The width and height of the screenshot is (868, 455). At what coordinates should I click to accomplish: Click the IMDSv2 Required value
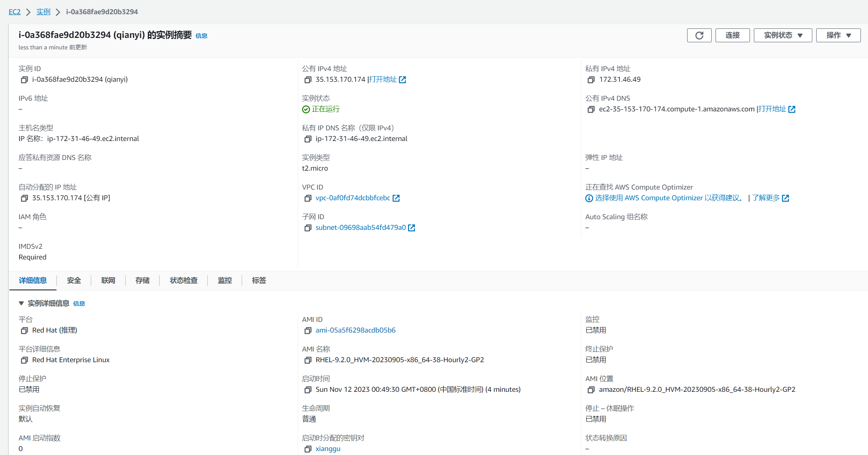pyautogui.click(x=32, y=257)
